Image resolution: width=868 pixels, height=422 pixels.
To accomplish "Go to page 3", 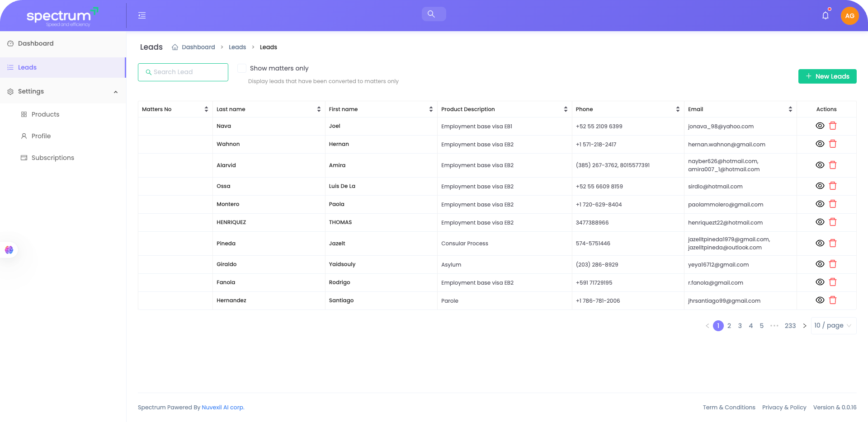I will tap(740, 326).
